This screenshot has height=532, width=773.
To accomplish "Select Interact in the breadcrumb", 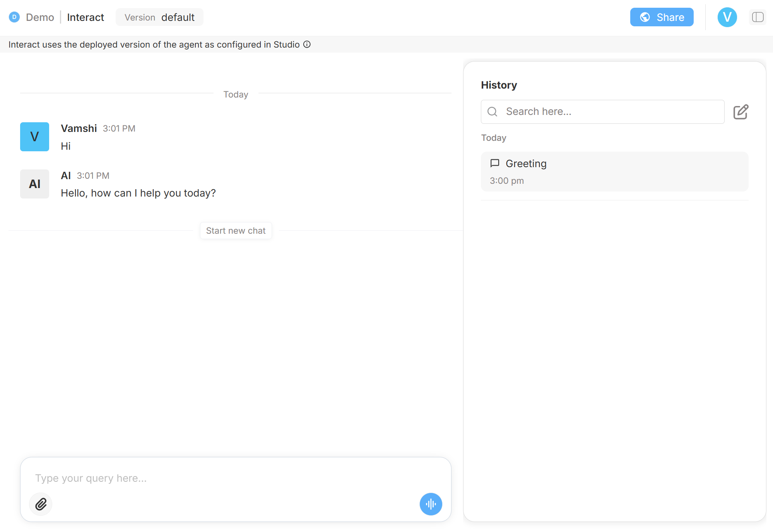I will coord(86,17).
